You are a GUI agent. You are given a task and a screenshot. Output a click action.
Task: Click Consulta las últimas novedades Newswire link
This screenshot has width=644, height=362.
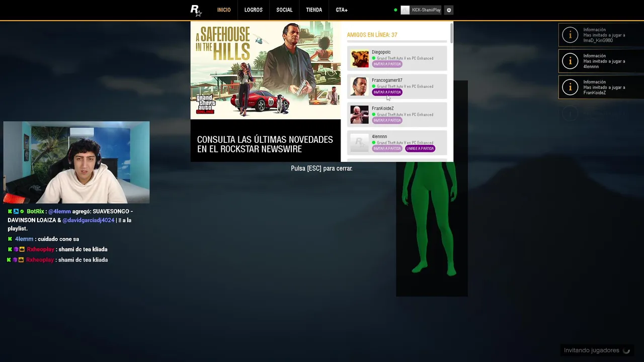click(x=265, y=144)
